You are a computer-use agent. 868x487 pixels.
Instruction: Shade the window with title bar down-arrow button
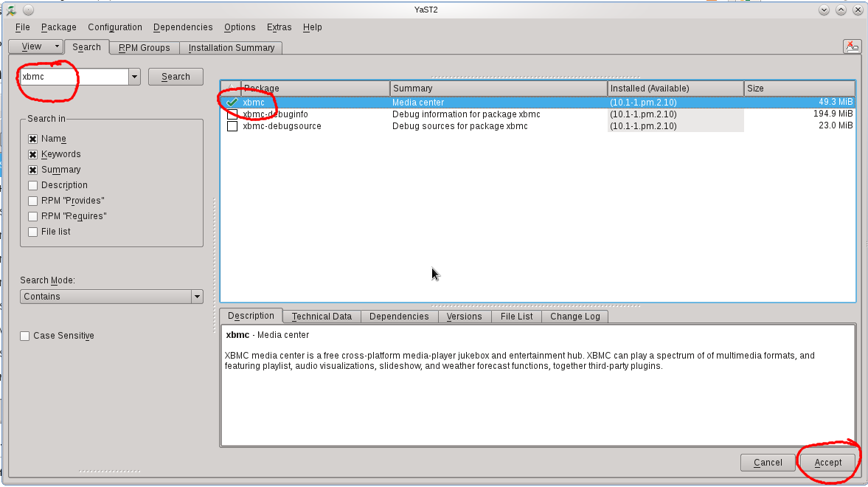click(x=824, y=10)
